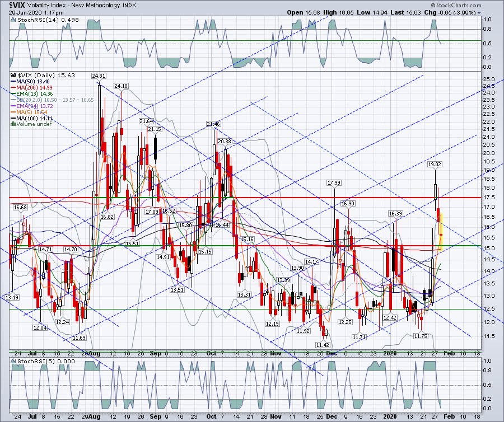This screenshot has width=504, height=422.
Task: Click the 11.42 lowest price label
Action: coord(323,345)
